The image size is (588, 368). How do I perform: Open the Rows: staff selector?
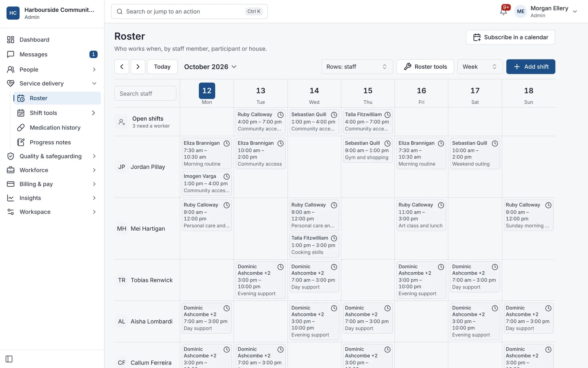[x=357, y=67]
